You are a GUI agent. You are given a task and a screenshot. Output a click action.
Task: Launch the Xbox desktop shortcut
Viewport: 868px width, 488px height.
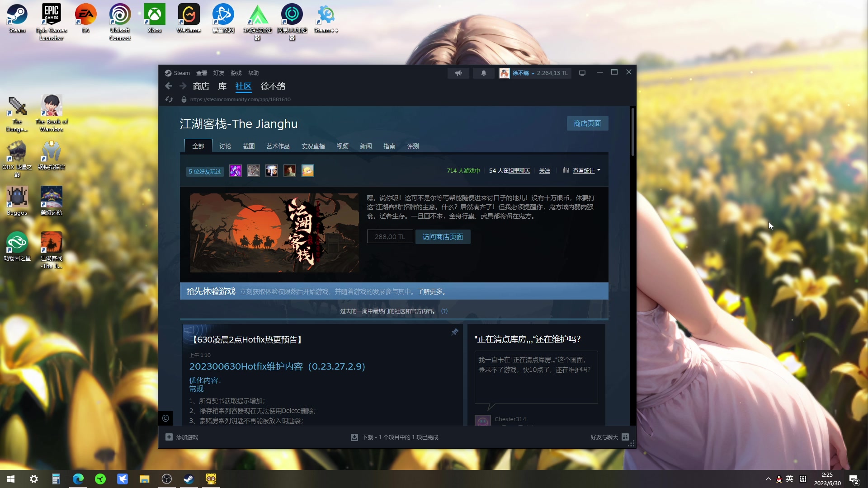tap(155, 19)
